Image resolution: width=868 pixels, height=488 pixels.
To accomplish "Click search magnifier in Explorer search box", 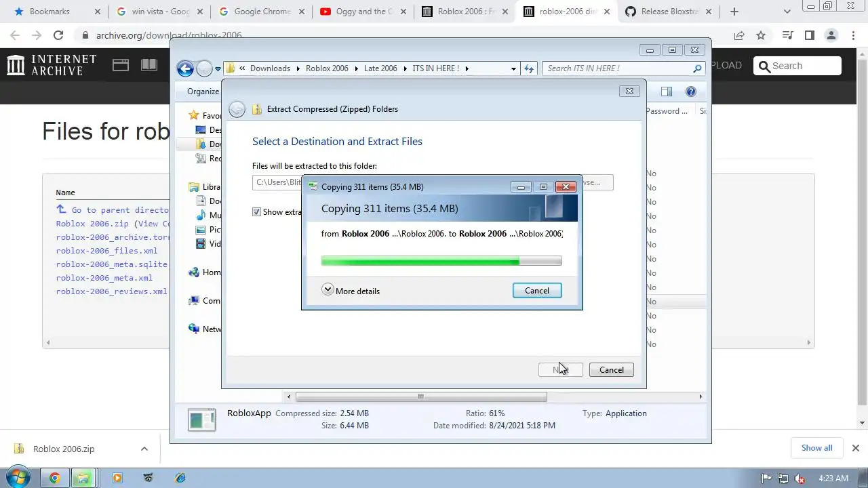I will click(697, 68).
